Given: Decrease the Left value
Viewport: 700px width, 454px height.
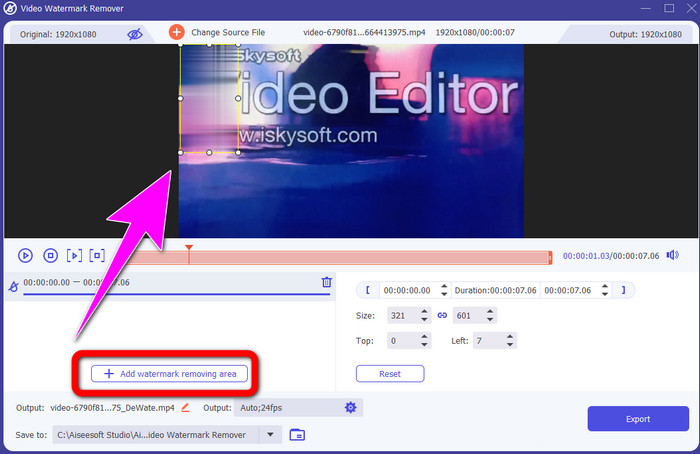Looking at the screenshot, I should coord(510,345).
